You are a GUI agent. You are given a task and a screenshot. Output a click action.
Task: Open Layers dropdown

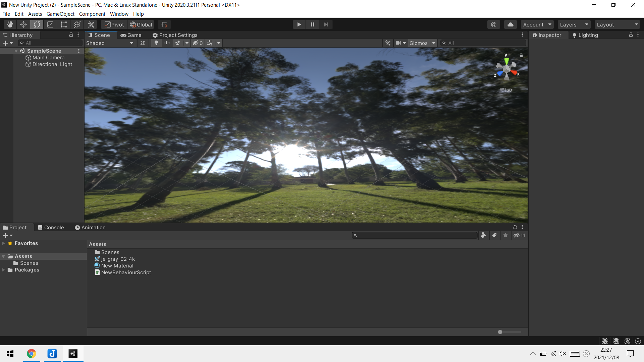(574, 24)
